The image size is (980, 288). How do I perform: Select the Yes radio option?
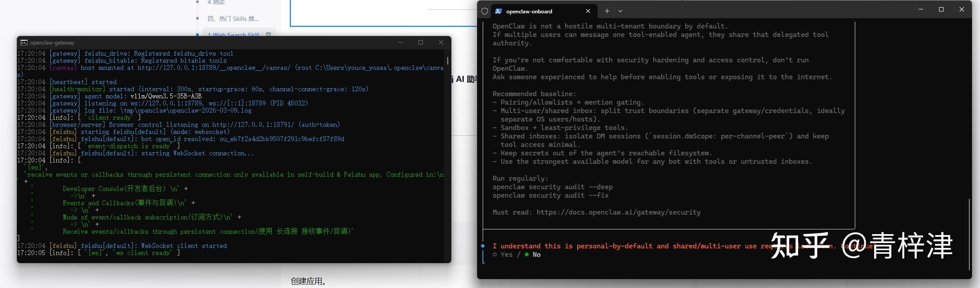click(502, 255)
